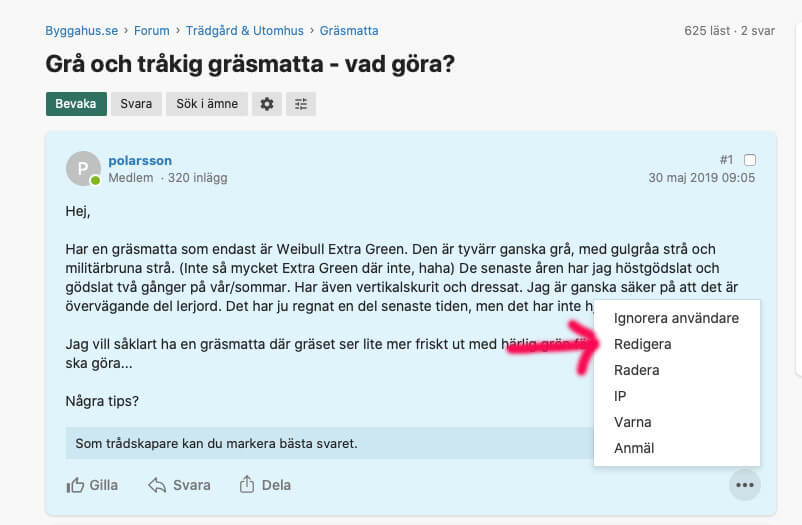
Task: Select Anmäl from the post menu
Action: pos(634,448)
